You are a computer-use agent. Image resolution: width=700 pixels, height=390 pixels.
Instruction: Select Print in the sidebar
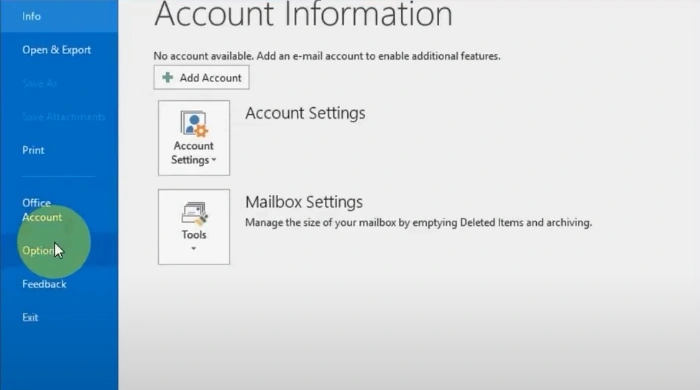coord(33,150)
